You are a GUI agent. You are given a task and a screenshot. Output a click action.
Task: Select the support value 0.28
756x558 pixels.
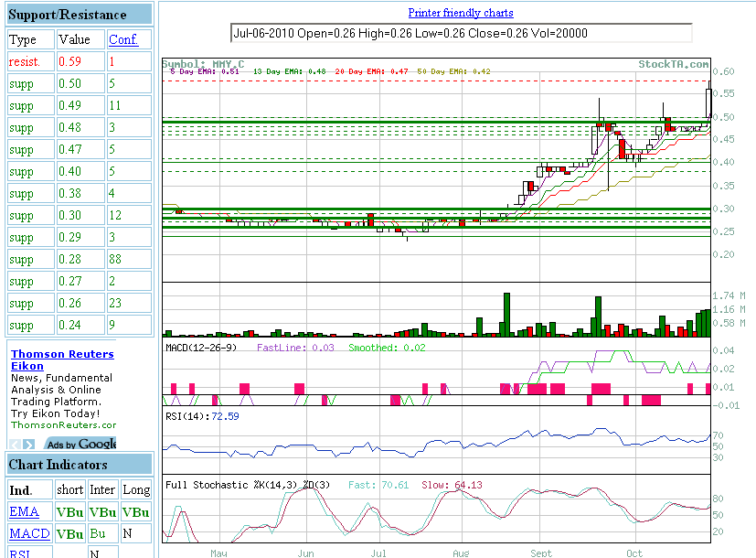pyautogui.click(x=80, y=259)
